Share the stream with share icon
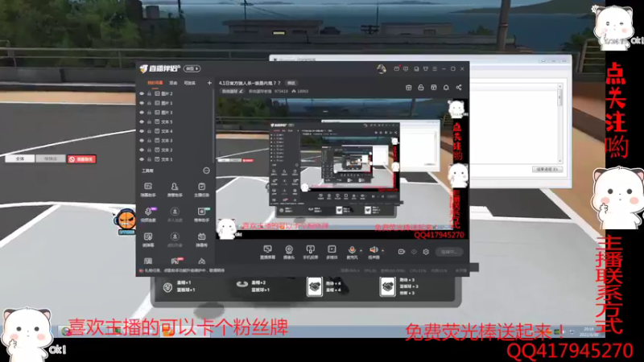The width and height of the screenshot is (644, 362). coord(459,88)
